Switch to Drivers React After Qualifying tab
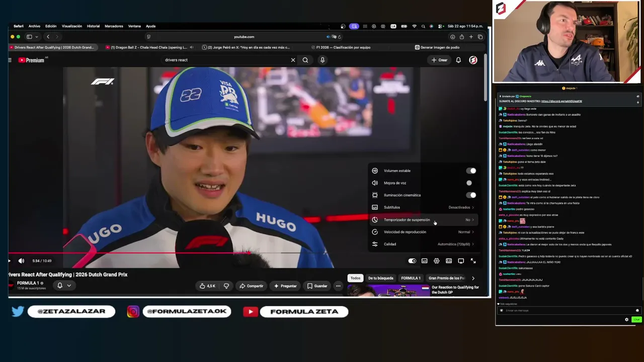 pos(54,47)
